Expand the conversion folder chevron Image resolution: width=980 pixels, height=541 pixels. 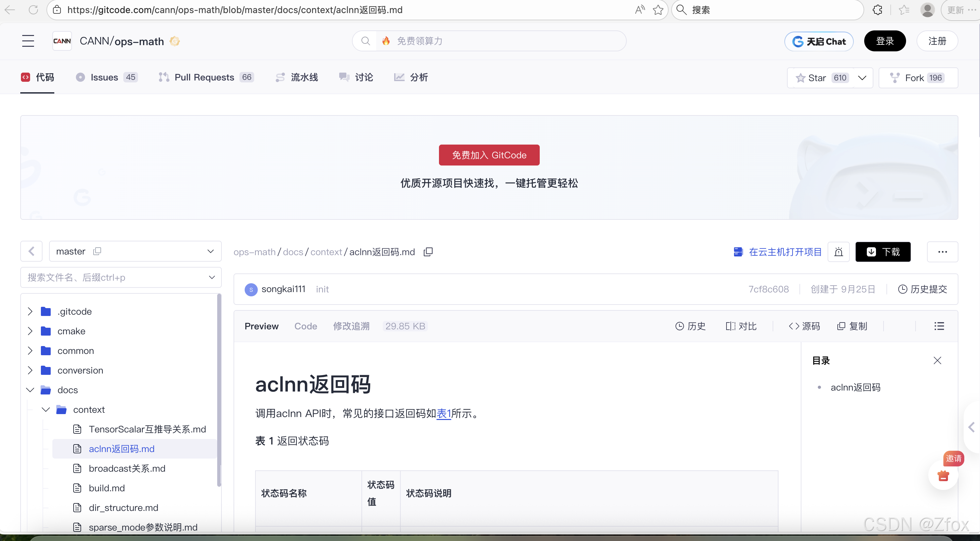(30, 370)
